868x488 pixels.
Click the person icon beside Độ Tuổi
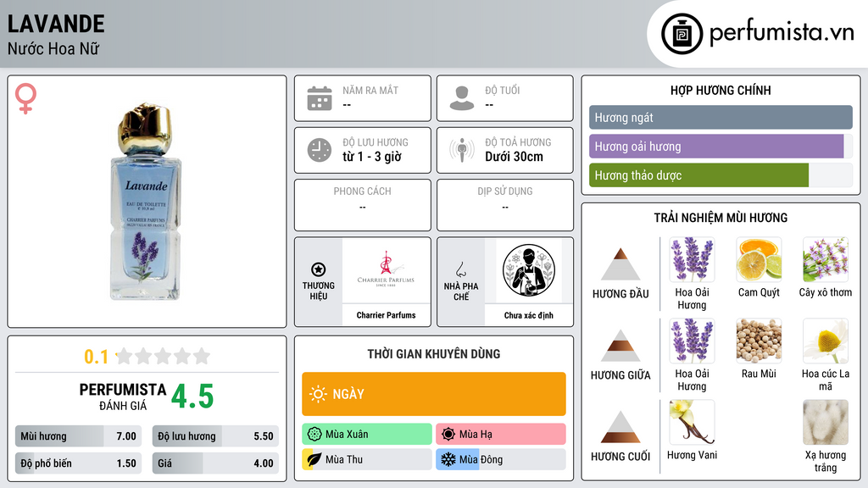462,98
